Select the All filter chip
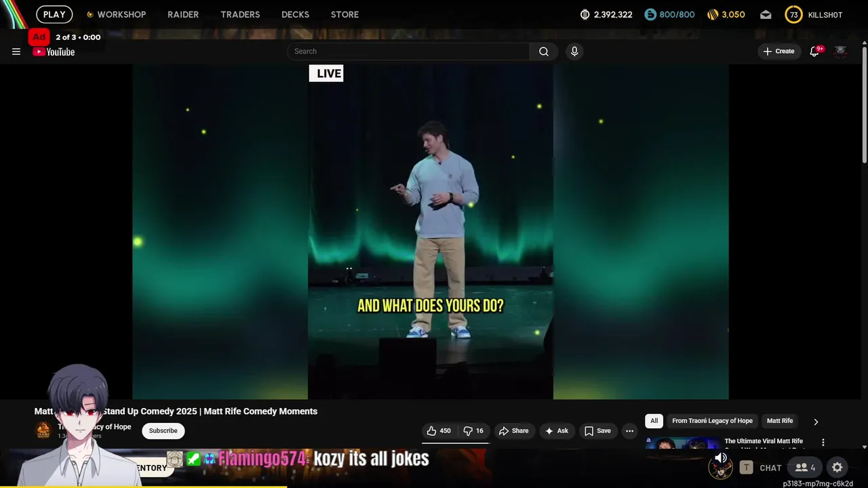The height and width of the screenshot is (488, 868). coord(654,421)
